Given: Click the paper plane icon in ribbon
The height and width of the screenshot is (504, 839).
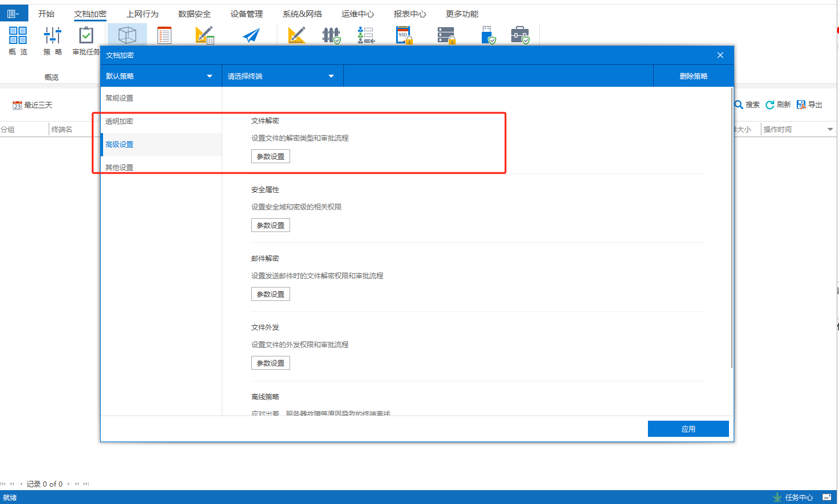Looking at the screenshot, I should (x=251, y=36).
